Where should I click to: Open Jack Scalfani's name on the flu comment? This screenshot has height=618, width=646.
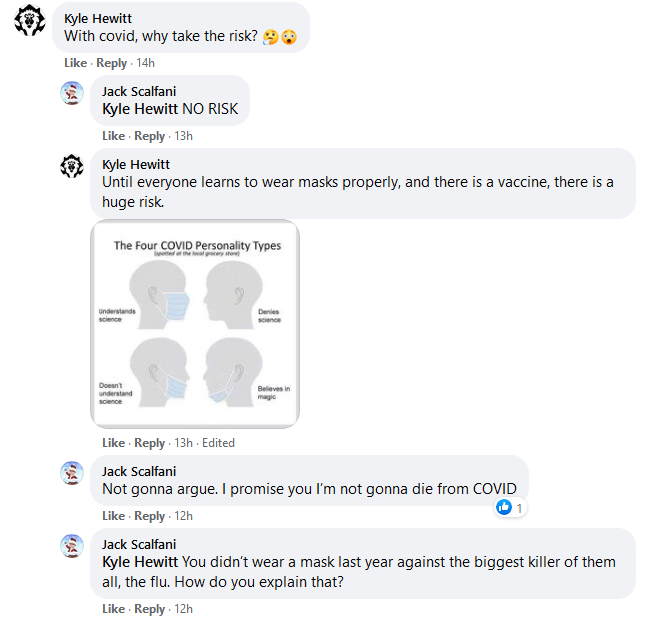(x=139, y=544)
